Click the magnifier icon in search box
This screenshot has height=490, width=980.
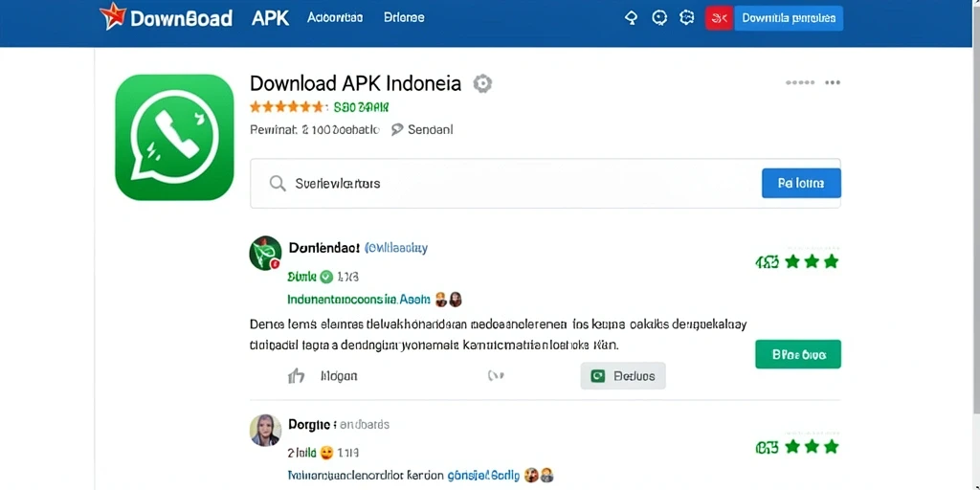tap(278, 183)
